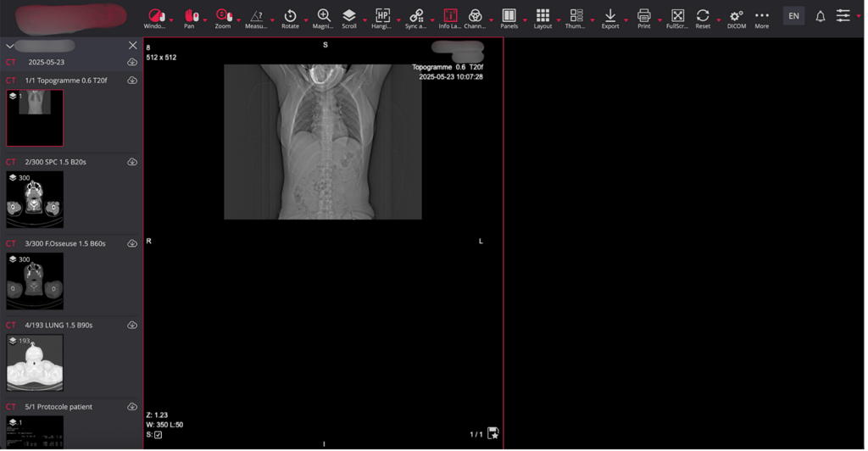Image resolution: width=868 pixels, height=451 pixels.
Task: Click the save key image star icon
Action: point(492,433)
